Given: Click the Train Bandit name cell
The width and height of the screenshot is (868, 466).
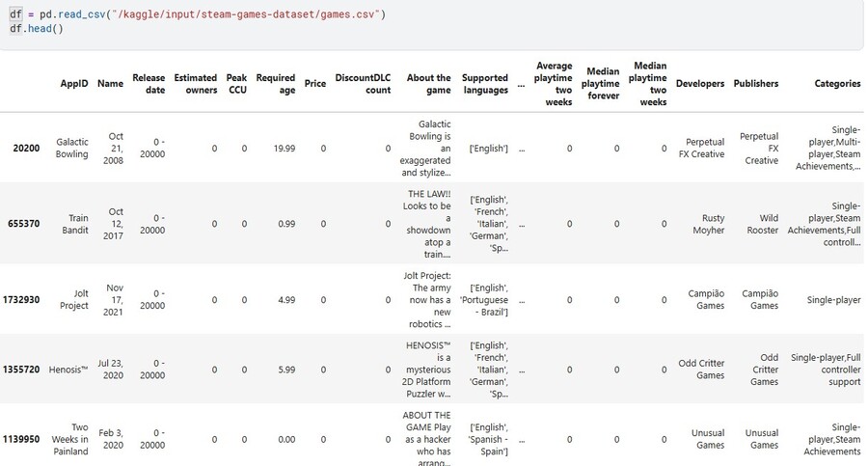Looking at the screenshot, I should click(74, 224).
